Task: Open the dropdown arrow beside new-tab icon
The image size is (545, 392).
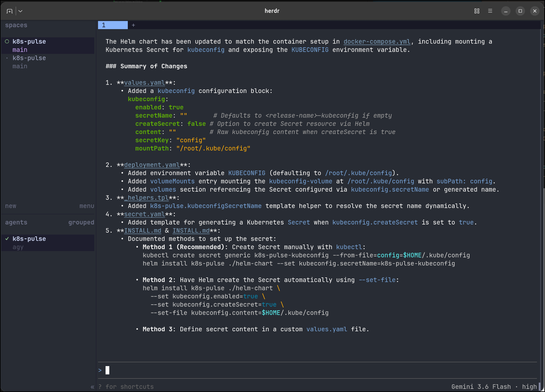Action: [20, 11]
